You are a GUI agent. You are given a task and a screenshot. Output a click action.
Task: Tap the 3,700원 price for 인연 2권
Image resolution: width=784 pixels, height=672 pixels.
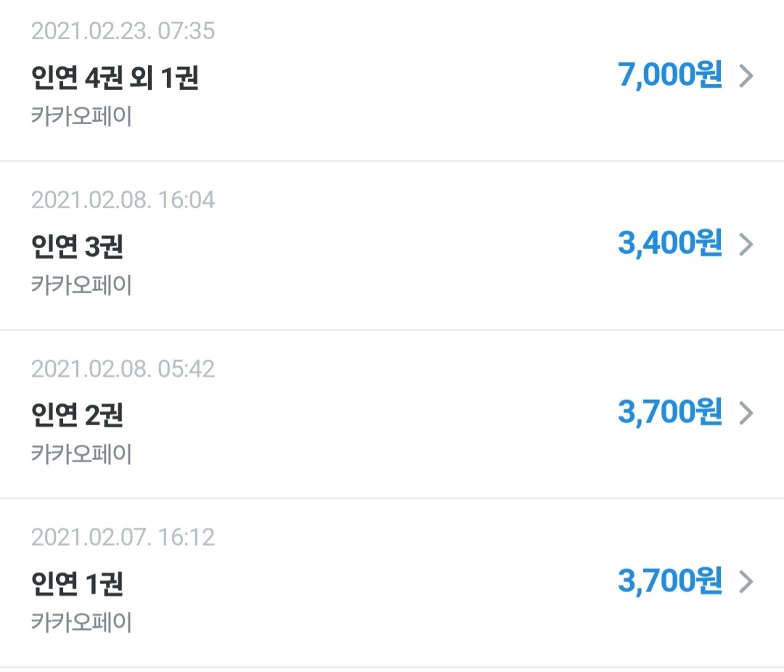point(670,412)
